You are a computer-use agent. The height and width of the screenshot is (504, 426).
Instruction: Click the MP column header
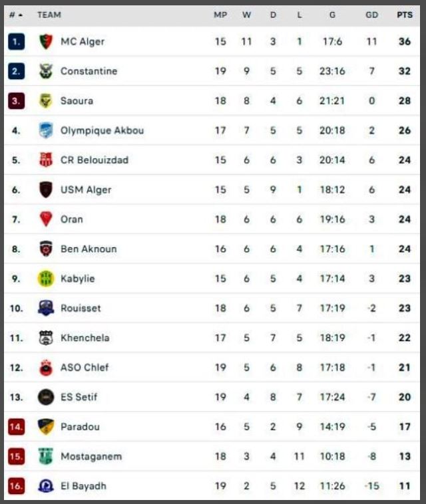coord(220,15)
